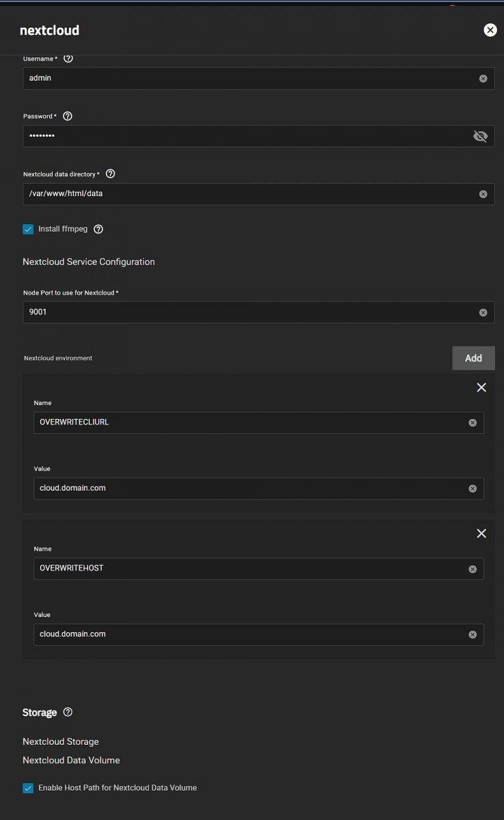Viewport: 504px width, 820px height.
Task: Click into the Username input field
Action: [246, 79]
